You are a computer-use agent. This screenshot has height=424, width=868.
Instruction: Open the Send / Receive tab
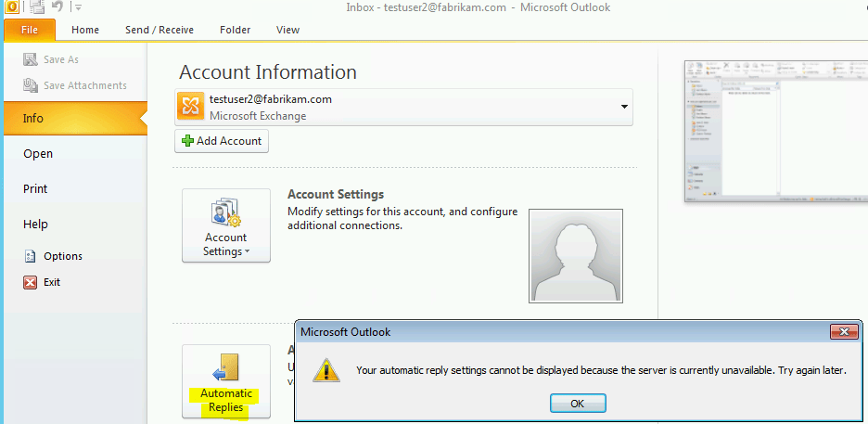pos(160,30)
